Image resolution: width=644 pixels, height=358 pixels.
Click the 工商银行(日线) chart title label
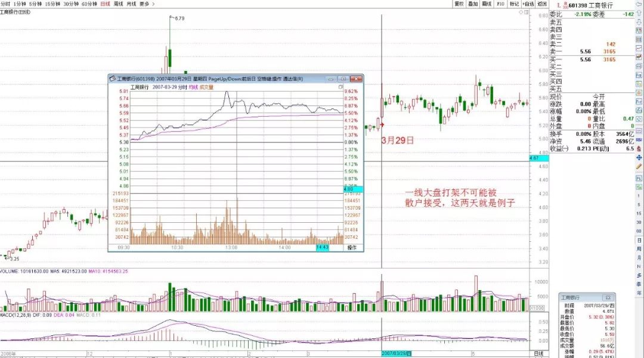point(15,12)
